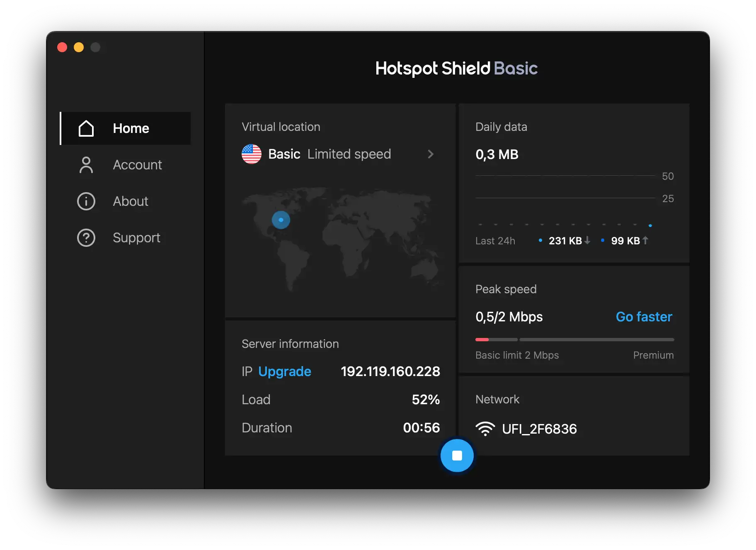Click the Go faster link
This screenshot has width=756, height=550.
coord(644,317)
